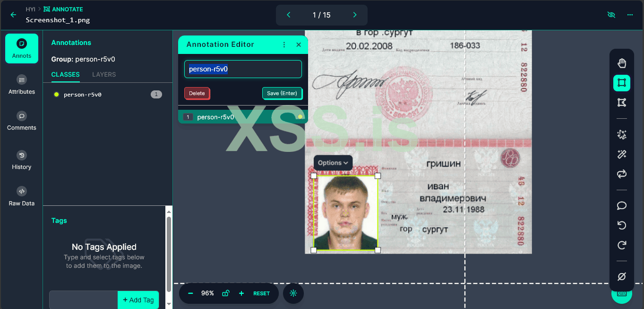Click file name Screenshot_1.png
Viewport: 644px width, 309px height.
(x=58, y=20)
